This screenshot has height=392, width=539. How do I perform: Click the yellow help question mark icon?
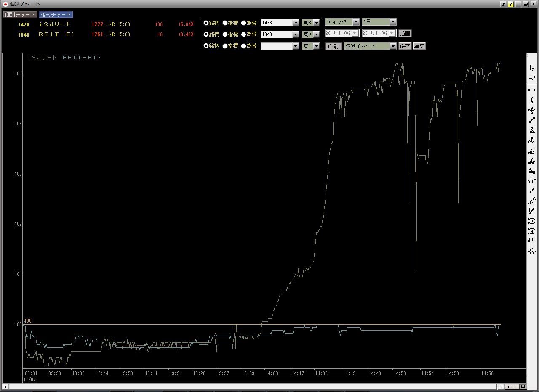pos(510,4)
